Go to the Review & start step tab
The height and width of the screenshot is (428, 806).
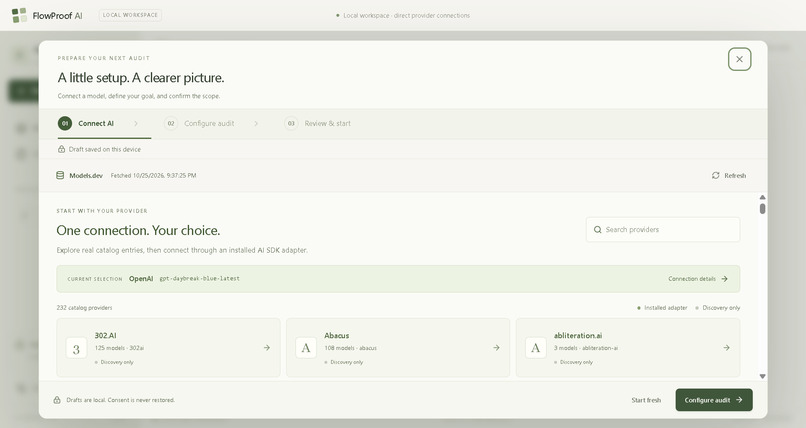click(x=318, y=123)
